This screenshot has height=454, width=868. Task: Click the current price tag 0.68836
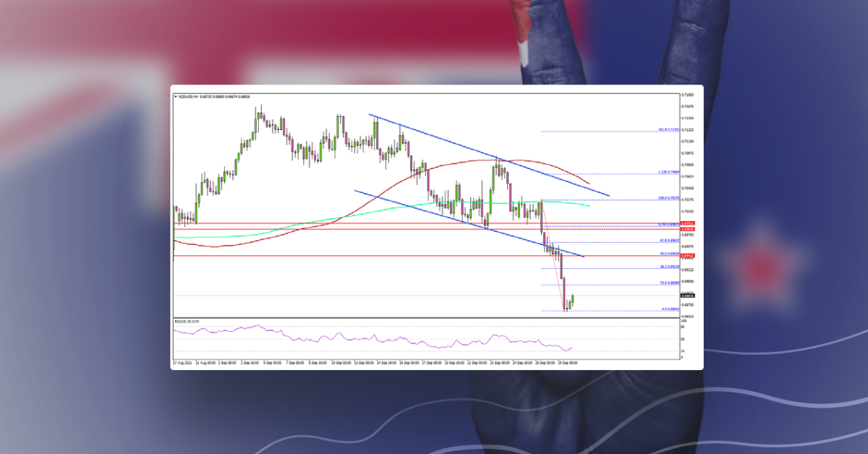[688, 294]
